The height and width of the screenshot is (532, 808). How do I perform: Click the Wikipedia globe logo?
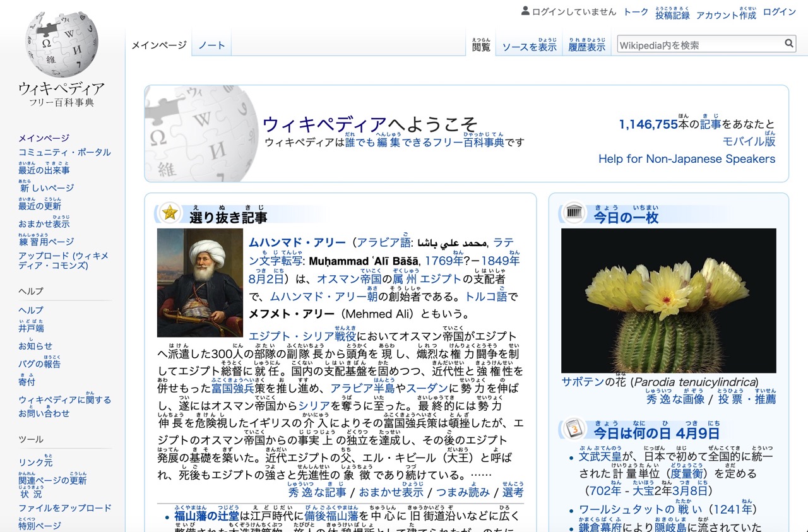61,45
